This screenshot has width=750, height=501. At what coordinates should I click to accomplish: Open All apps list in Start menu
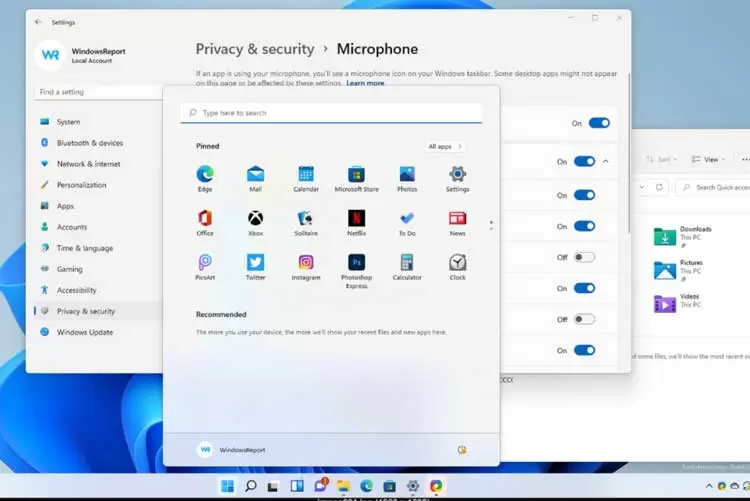point(445,146)
